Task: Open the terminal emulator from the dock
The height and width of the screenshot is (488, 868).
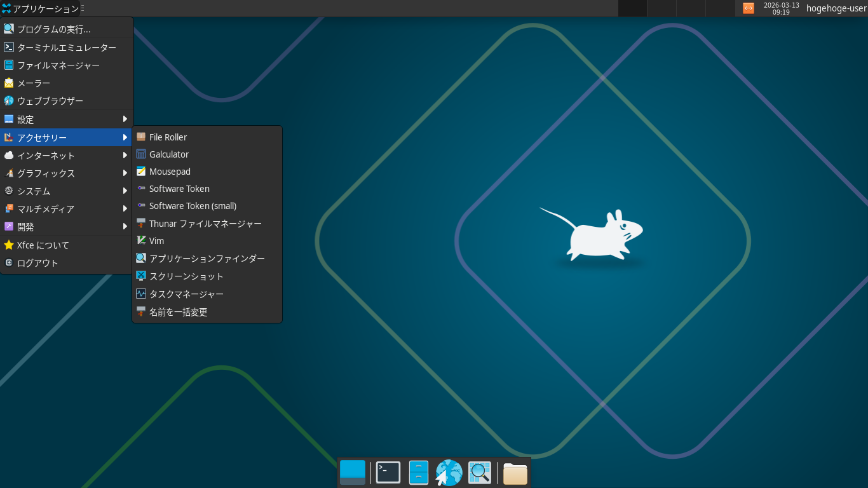Action: tap(388, 472)
